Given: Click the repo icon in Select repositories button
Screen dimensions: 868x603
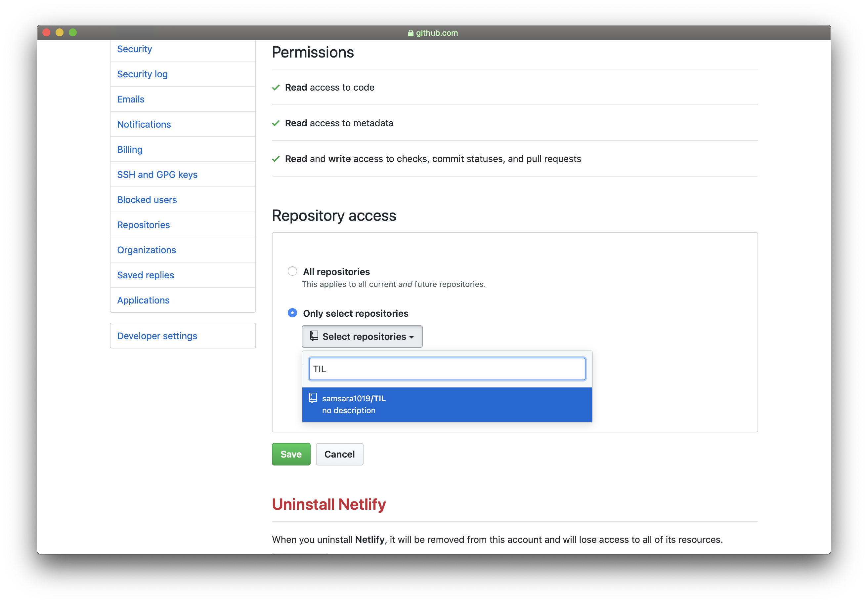Looking at the screenshot, I should click(314, 336).
